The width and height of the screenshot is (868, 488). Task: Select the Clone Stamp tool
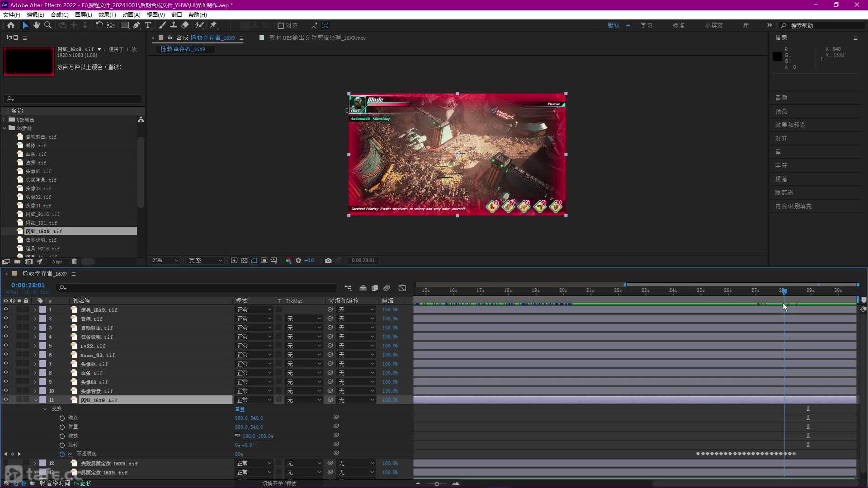(174, 25)
